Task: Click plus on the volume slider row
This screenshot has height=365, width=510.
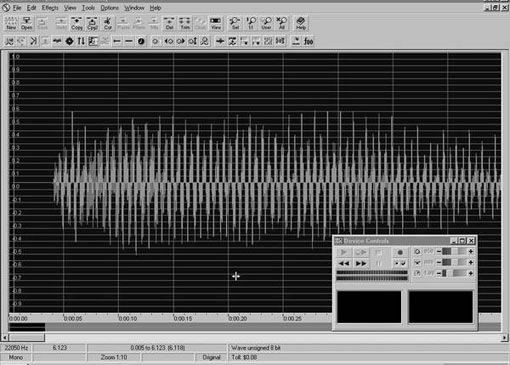Action: point(471,251)
